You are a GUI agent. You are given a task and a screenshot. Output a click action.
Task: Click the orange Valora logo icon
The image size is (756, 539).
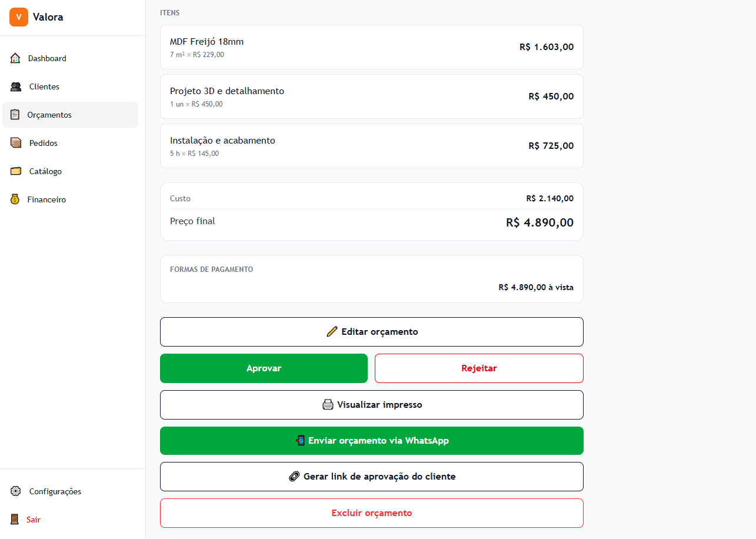(x=19, y=17)
